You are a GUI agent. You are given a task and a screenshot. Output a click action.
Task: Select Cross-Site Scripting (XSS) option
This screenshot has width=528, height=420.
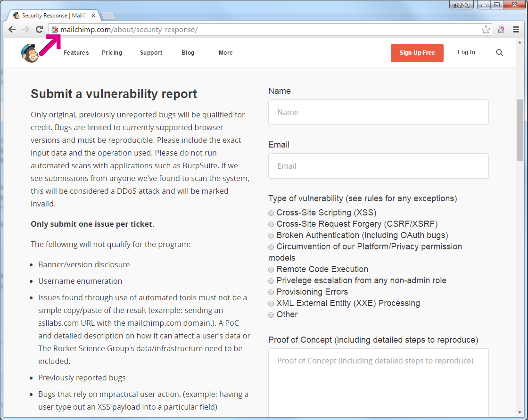(271, 213)
